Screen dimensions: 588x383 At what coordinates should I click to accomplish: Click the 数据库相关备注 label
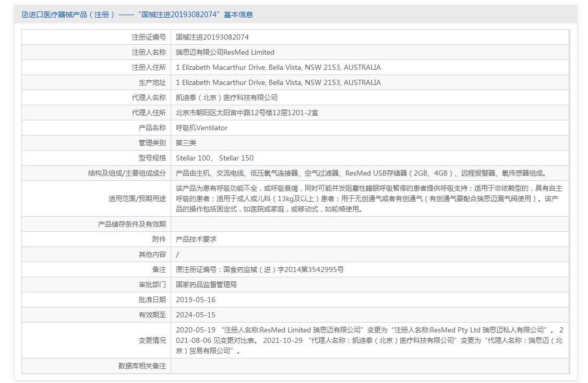[x=142, y=366]
